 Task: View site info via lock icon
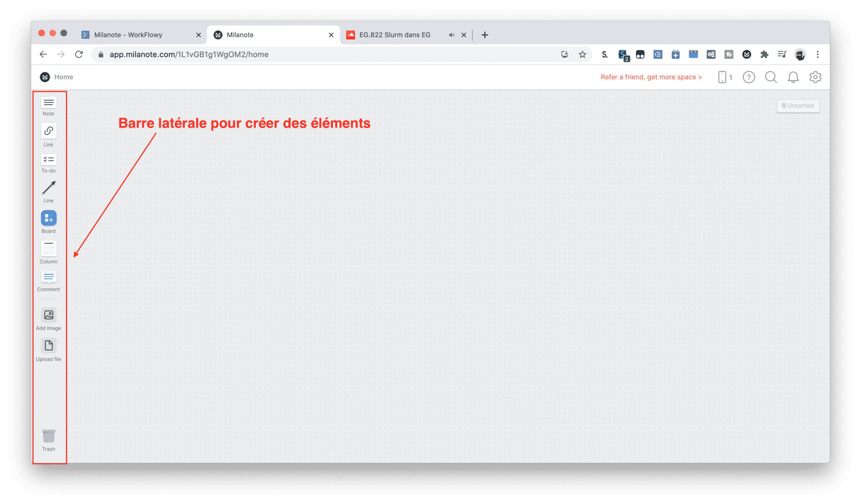[x=101, y=54]
